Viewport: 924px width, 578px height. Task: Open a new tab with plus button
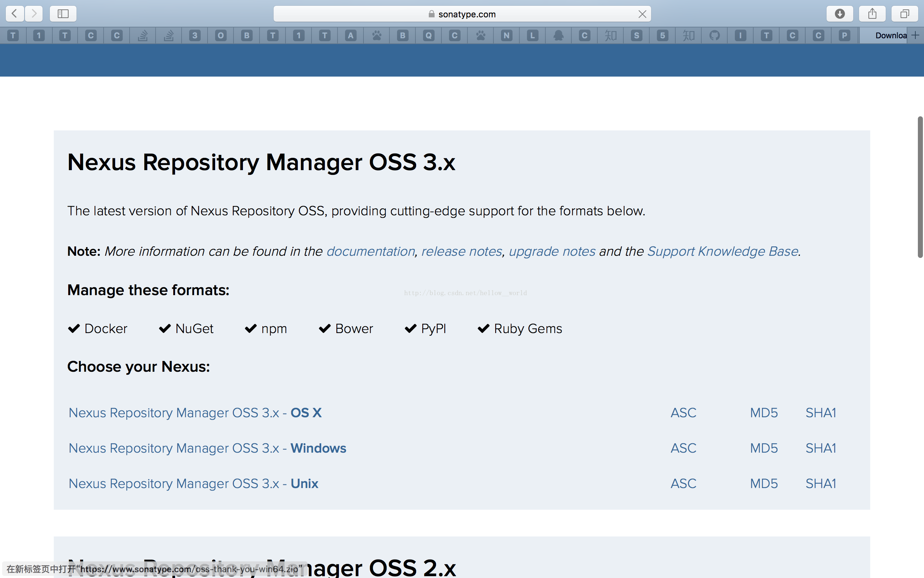pyautogui.click(x=915, y=35)
